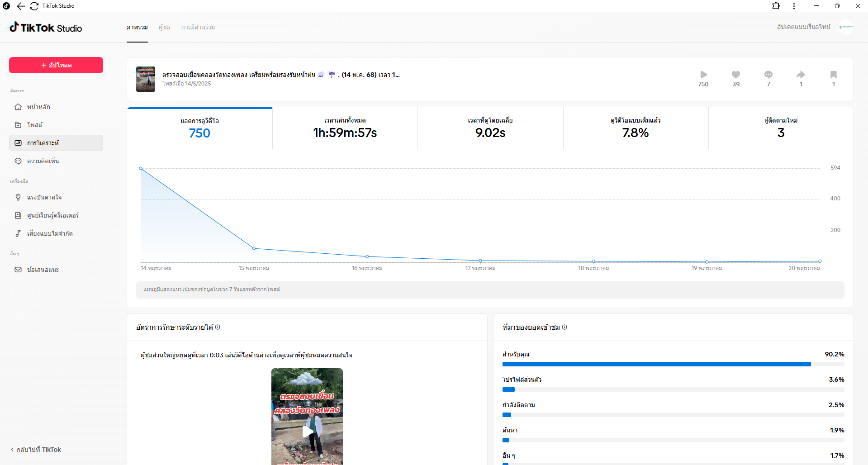Click the Personal profile 3.6% bar
This screenshot has width=868, height=465.
(673, 389)
